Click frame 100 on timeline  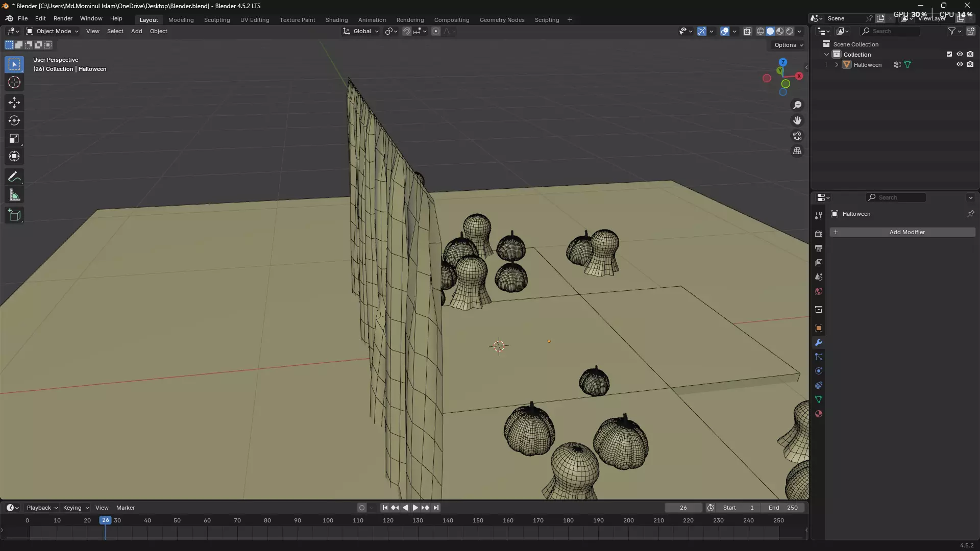tap(328, 521)
